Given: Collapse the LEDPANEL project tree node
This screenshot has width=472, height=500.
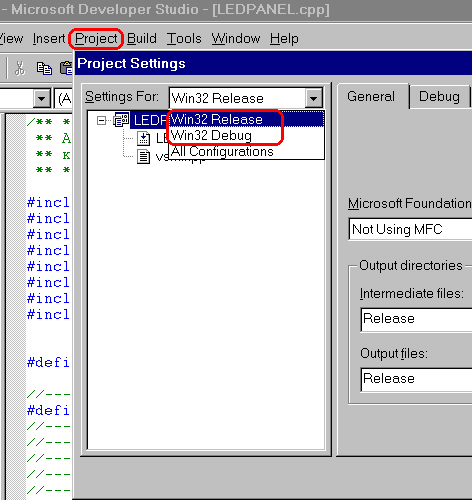Looking at the screenshot, I should 101,120.
